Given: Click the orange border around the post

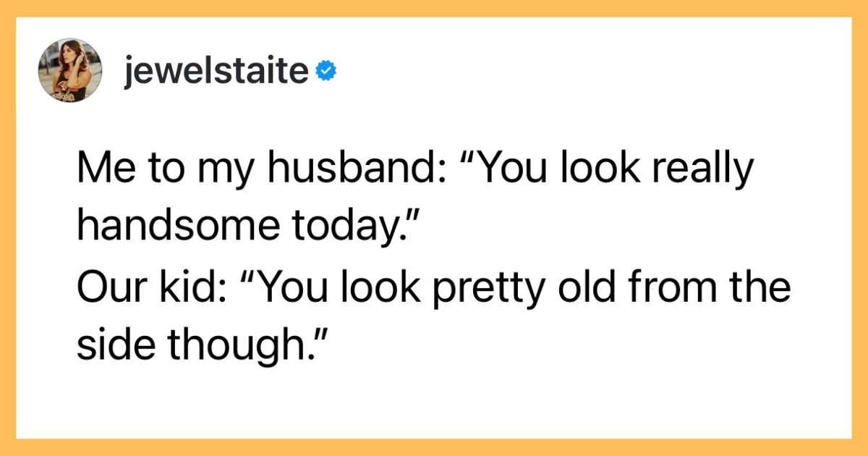Looking at the screenshot, I should 434,8.
